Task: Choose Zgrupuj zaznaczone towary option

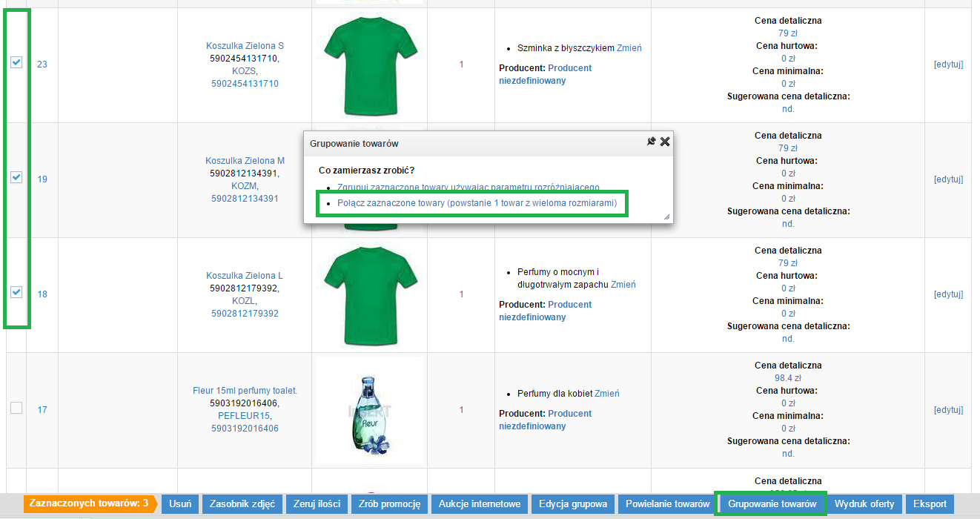Action: pyautogui.click(x=468, y=188)
